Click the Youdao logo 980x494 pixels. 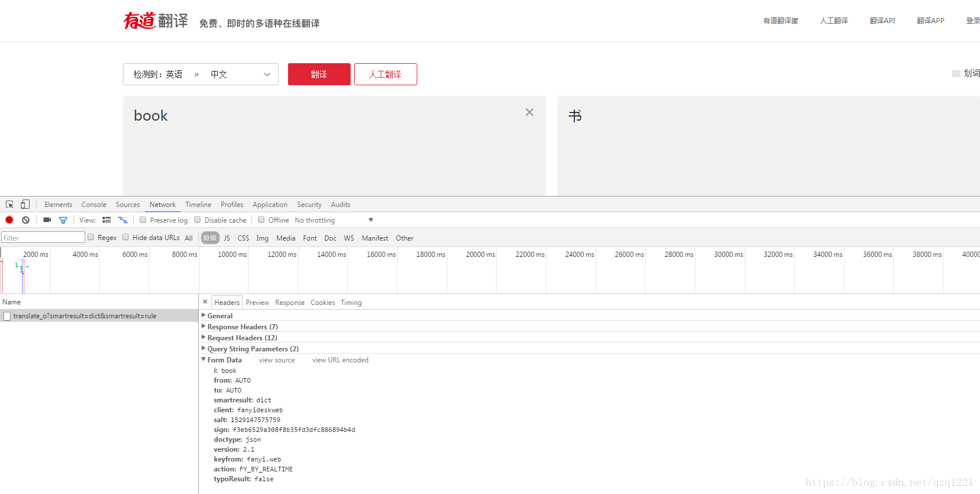click(x=155, y=21)
